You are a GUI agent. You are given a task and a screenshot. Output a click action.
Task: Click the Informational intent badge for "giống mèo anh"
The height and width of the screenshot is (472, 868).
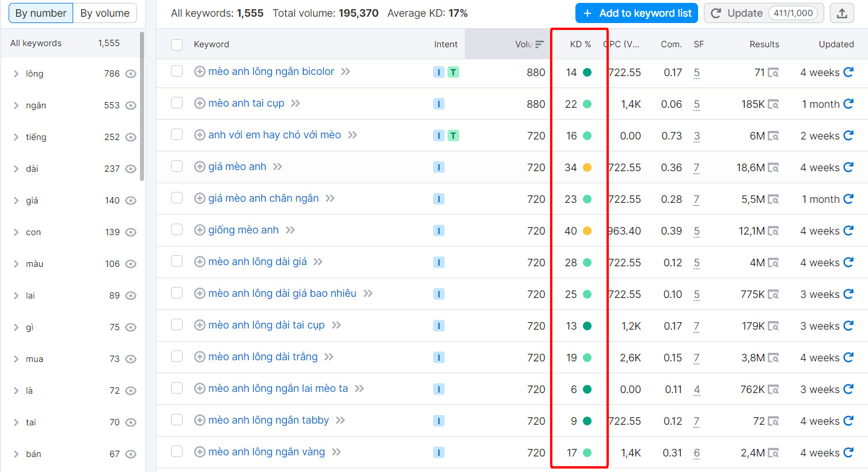pos(439,230)
